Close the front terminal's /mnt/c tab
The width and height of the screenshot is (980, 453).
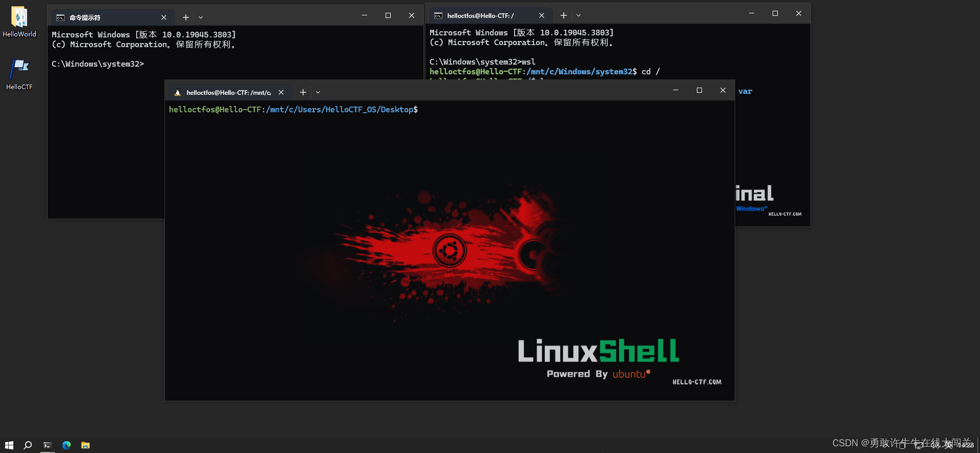(281, 92)
